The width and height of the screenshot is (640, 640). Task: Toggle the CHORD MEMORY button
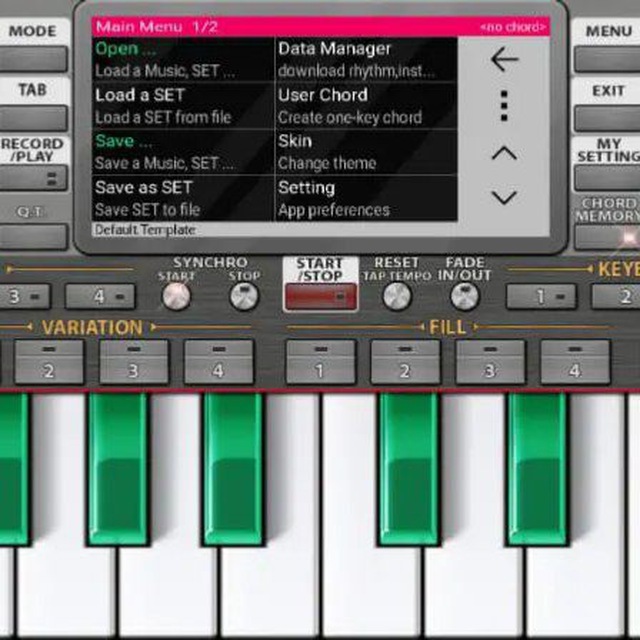click(x=607, y=237)
